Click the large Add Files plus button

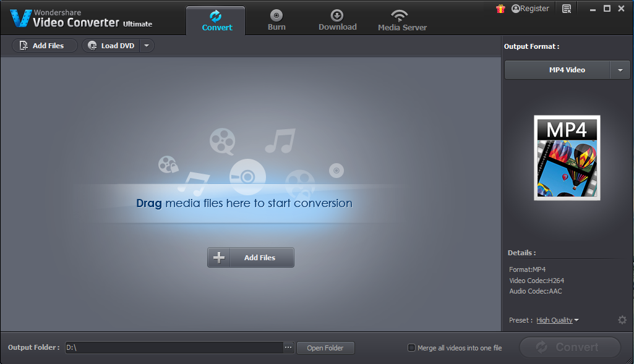tap(251, 257)
